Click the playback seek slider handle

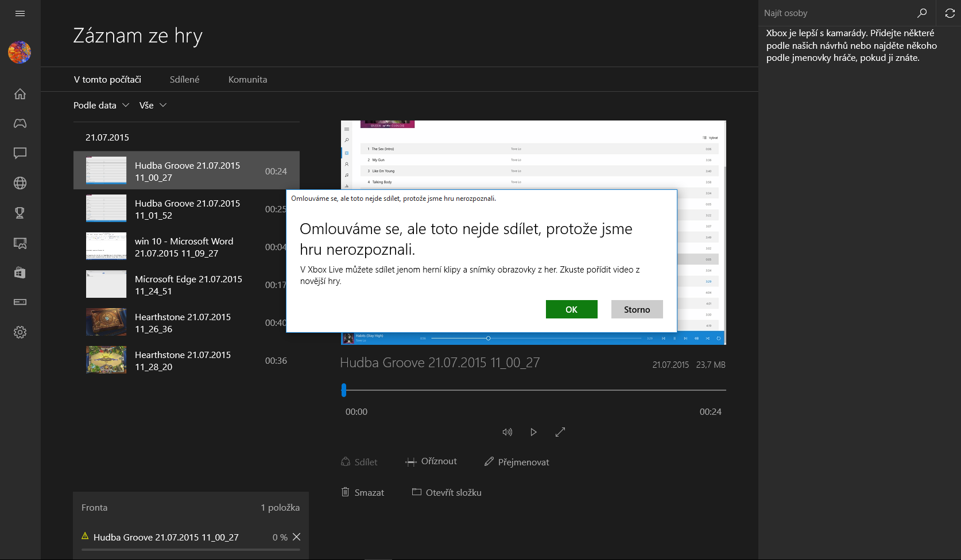click(344, 390)
